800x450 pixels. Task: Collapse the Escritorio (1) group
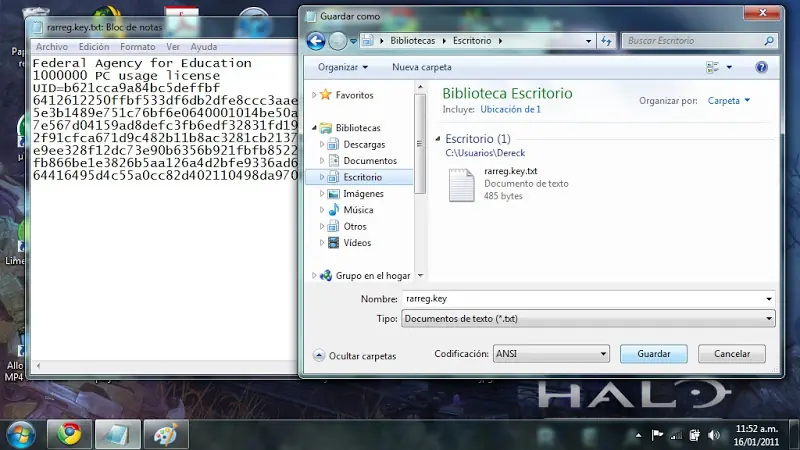438,139
